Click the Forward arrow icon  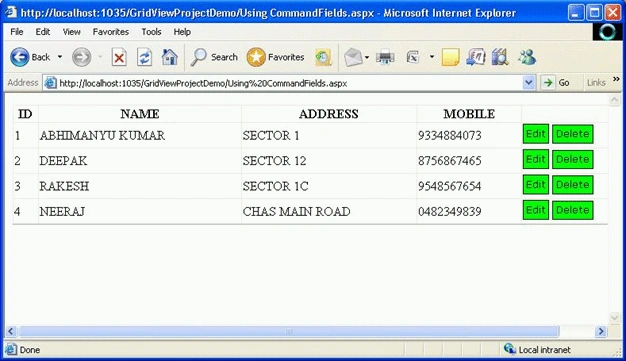pos(81,57)
